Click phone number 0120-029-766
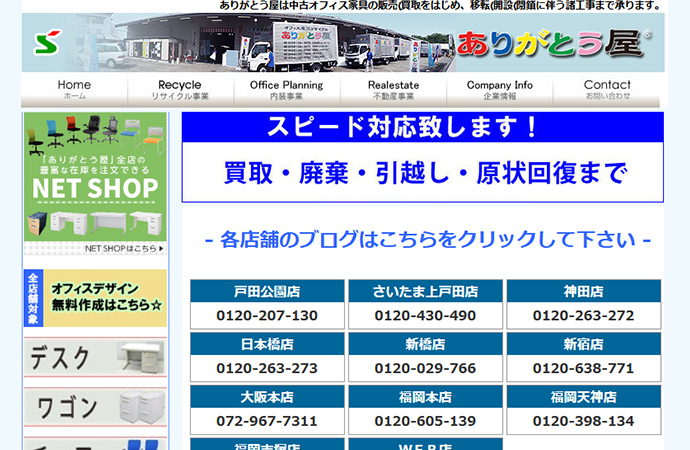 pos(426,368)
